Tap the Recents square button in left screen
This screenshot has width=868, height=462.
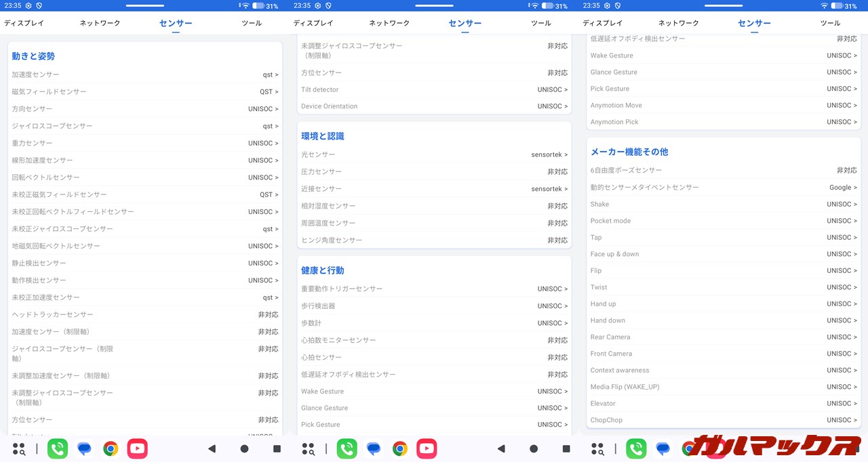click(x=277, y=448)
